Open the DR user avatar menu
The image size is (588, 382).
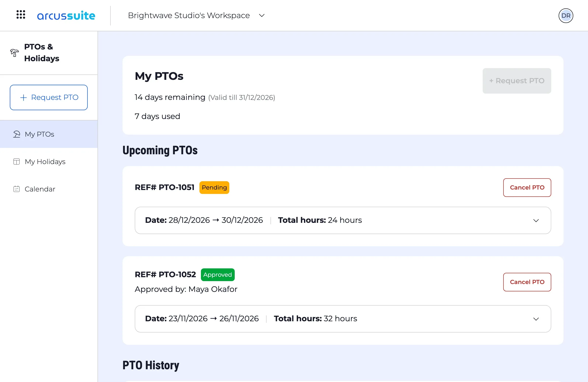(566, 16)
